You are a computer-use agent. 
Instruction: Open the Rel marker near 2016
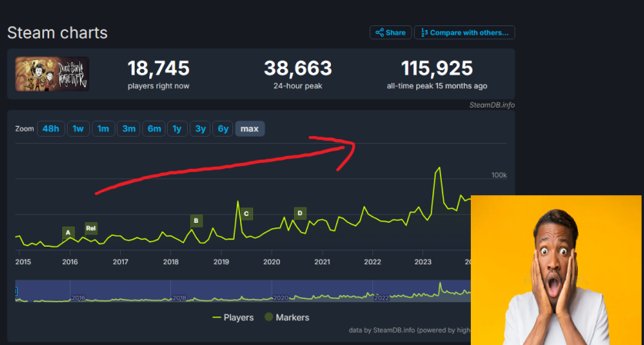[x=91, y=227]
